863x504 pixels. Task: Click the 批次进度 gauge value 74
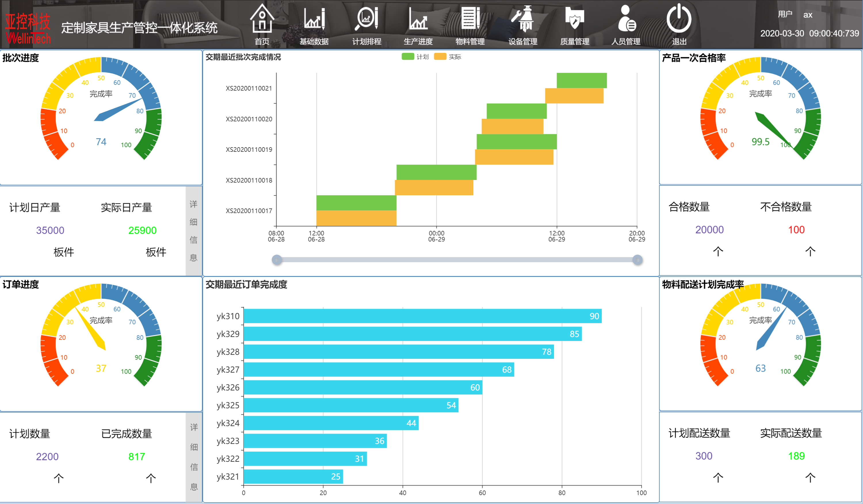(x=101, y=142)
